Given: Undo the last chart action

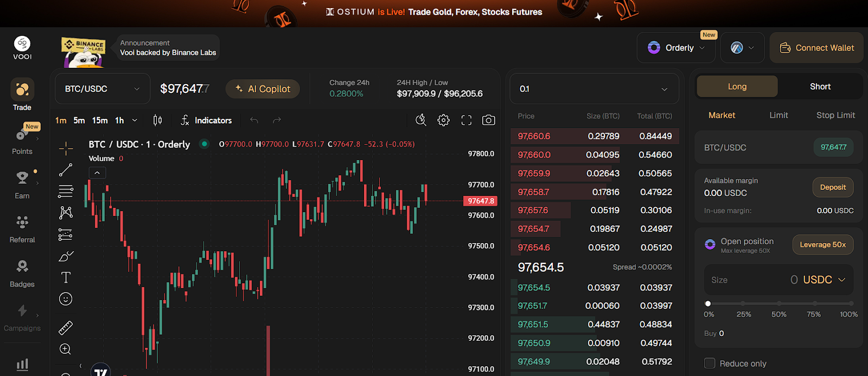Looking at the screenshot, I should point(254,120).
